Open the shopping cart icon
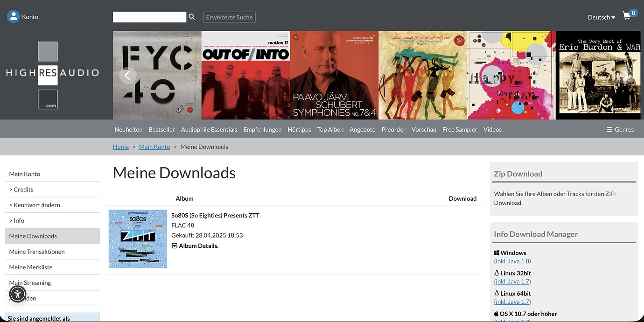The image size is (644, 322). click(x=627, y=16)
